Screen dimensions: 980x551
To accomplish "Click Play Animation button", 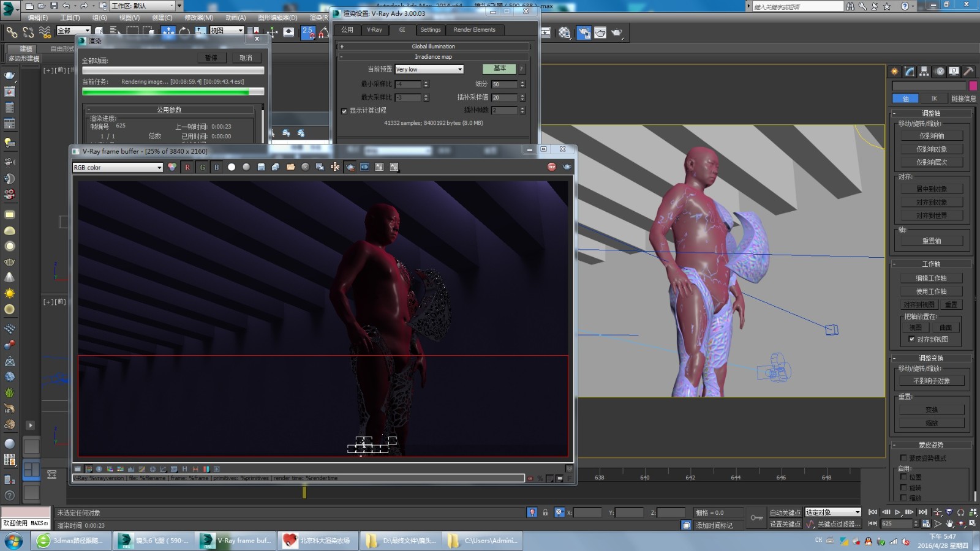I will (897, 512).
